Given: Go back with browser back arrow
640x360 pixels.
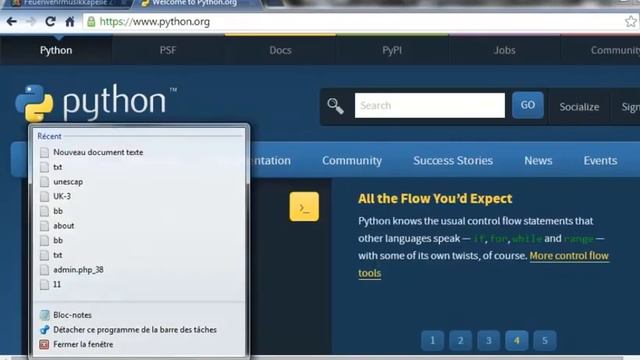Looking at the screenshot, I should click(11, 22).
